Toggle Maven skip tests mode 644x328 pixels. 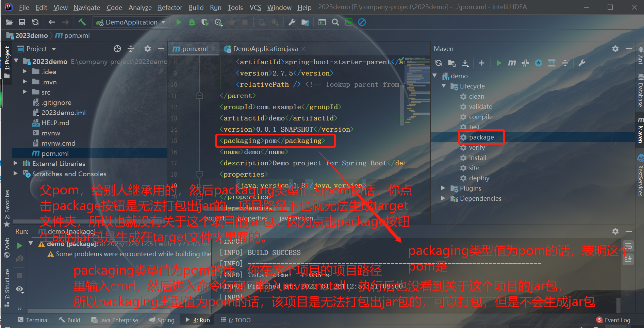point(539,63)
